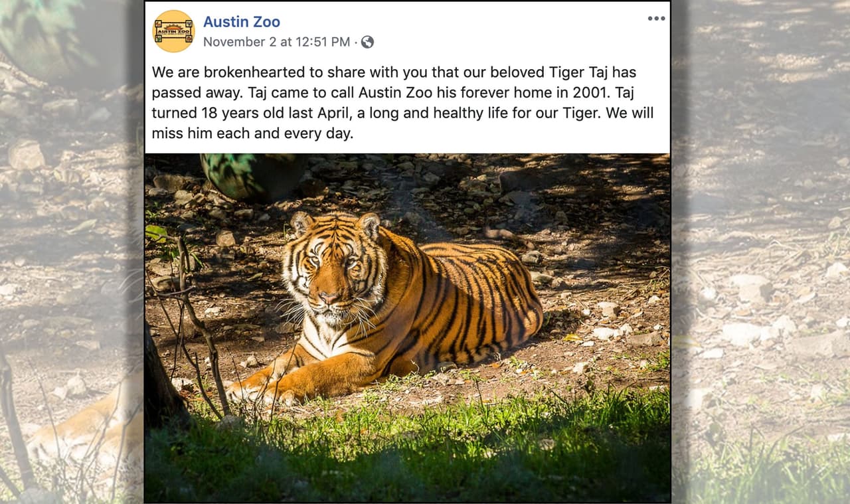850x504 pixels.
Task: Open post settings via the ellipsis icon
Action: tap(656, 18)
